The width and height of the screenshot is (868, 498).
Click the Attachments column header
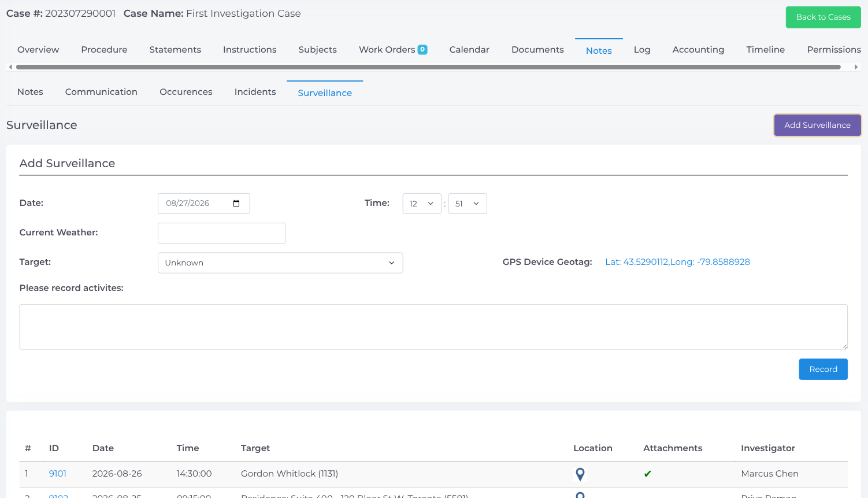(x=673, y=448)
